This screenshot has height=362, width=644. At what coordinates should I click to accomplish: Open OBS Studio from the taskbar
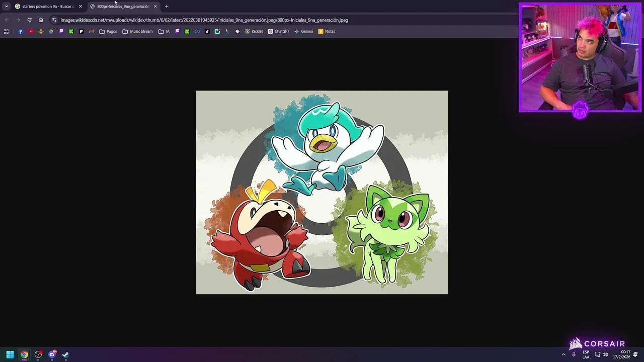coord(38,354)
